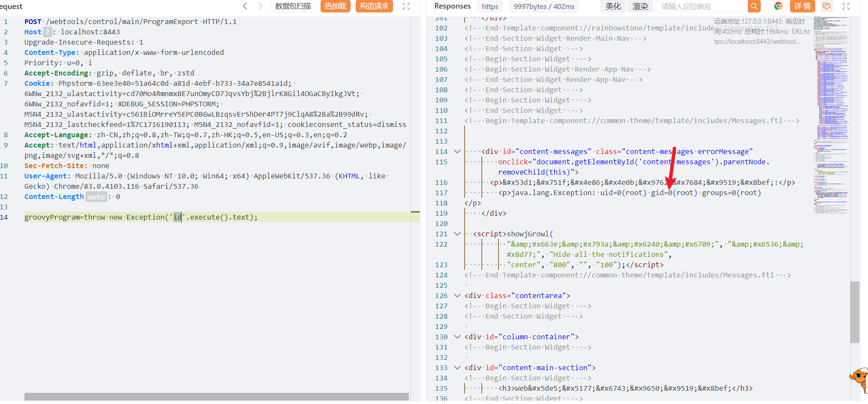The image size is (868, 404).
Task: Focus the 请输入定位响应 search field
Action: (x=702, y=6)
